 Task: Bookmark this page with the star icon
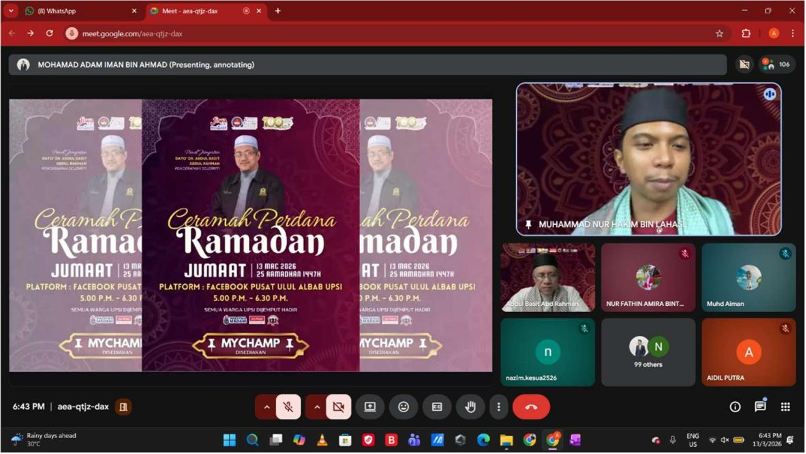tap(719, 33)
